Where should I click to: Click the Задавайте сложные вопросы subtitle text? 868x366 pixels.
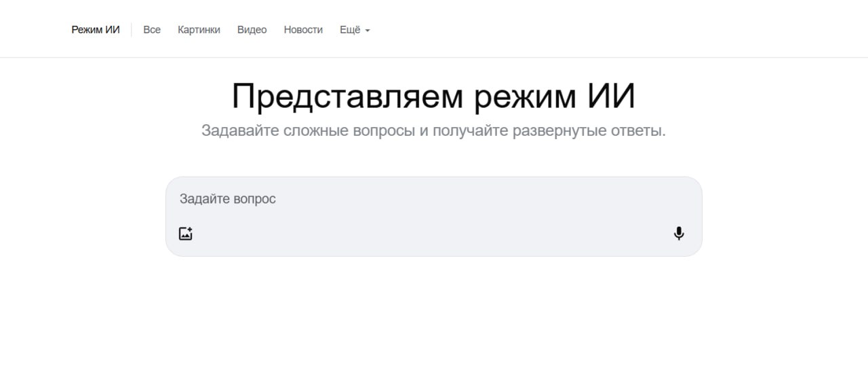click(x=433, y=130)
